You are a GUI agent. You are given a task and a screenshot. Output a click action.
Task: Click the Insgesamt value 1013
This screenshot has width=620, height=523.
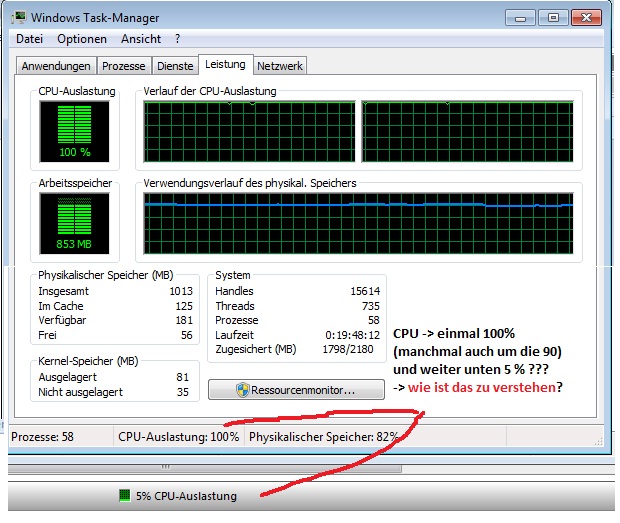[181, 291]
